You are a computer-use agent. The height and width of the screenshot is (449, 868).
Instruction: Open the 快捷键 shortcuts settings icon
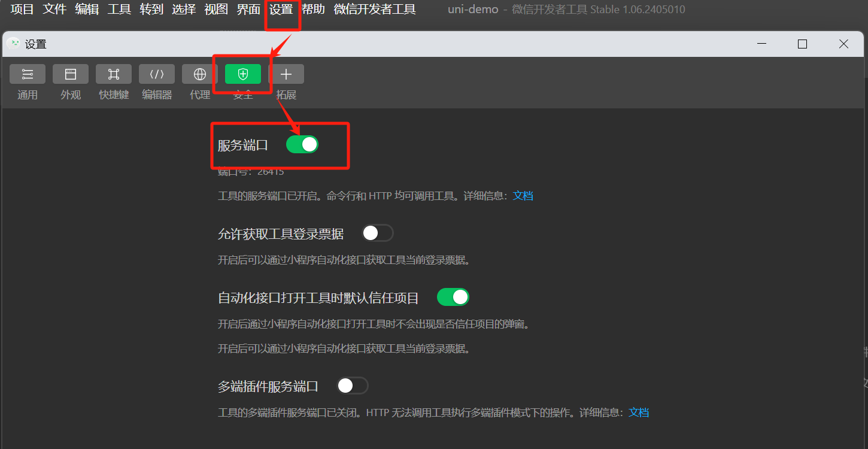coord(114,74)
